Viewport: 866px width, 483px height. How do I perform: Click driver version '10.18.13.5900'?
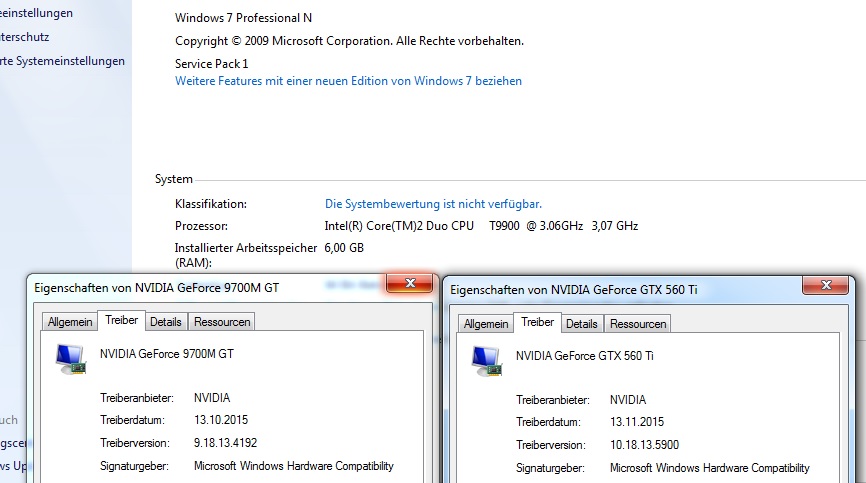(645, 445)
